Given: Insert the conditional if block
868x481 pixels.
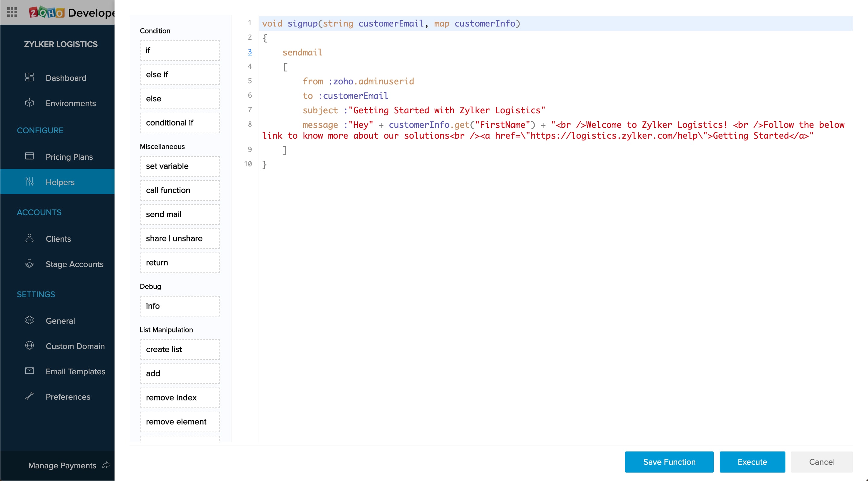Looking at the screenshot, I should click(x=180, y=123).
